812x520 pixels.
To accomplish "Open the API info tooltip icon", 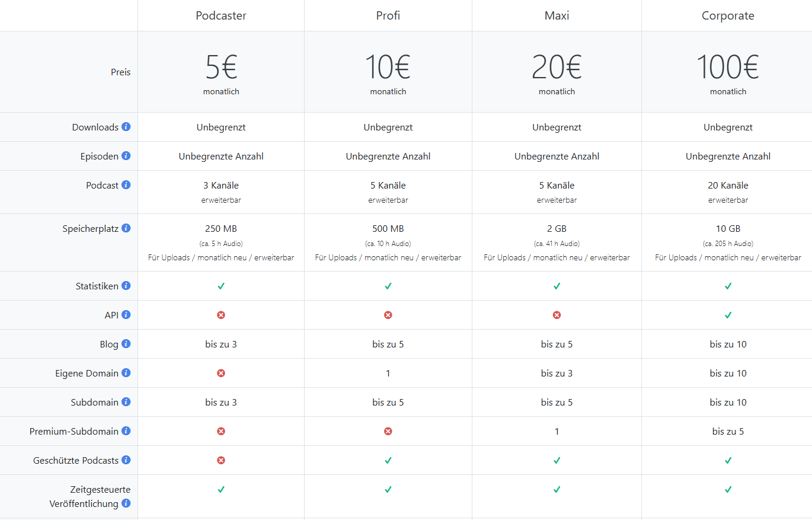I will coord(126,315).
